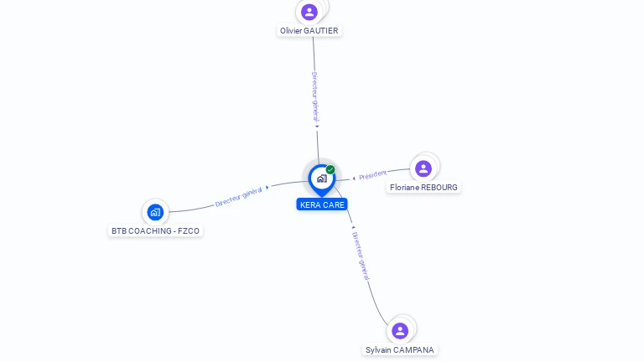Click the blue KERA CARE label
This screenshot has height=362, width=644.
pos(322,204)
